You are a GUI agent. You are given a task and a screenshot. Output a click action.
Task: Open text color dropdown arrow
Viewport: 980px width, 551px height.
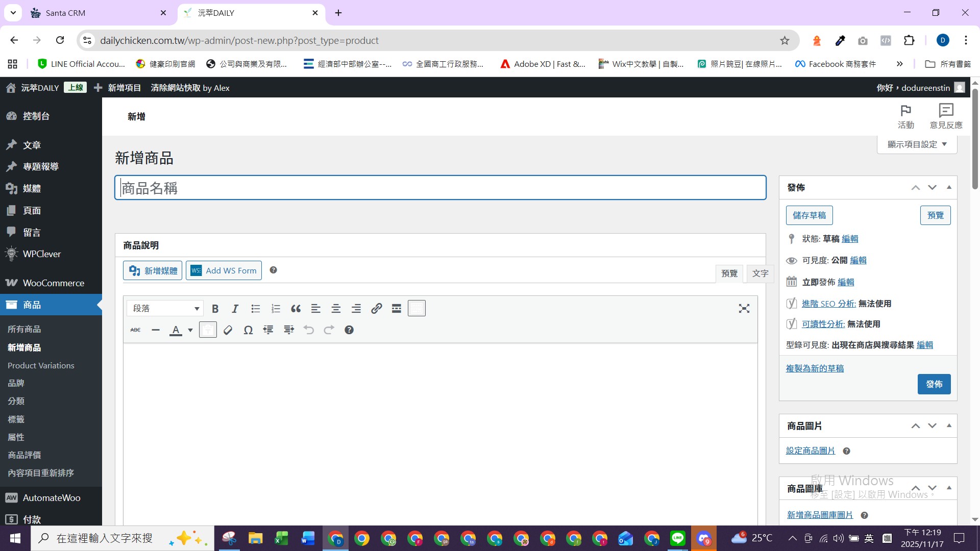190,330
